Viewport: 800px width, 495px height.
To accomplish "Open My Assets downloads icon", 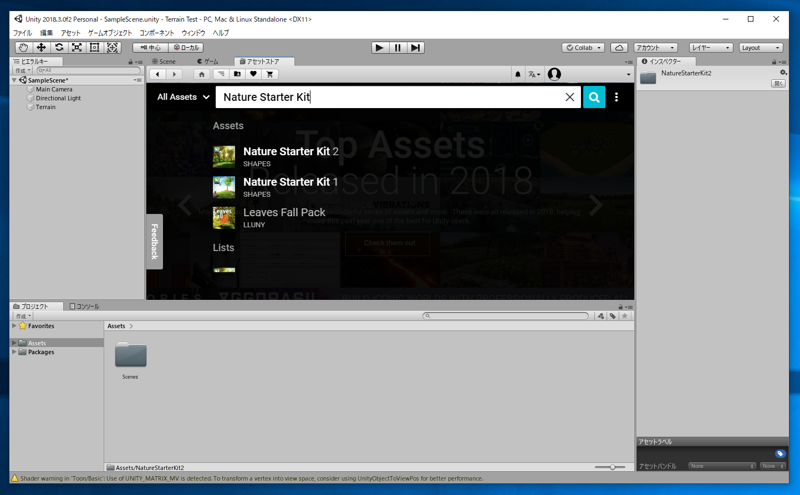I will [237, 74].
